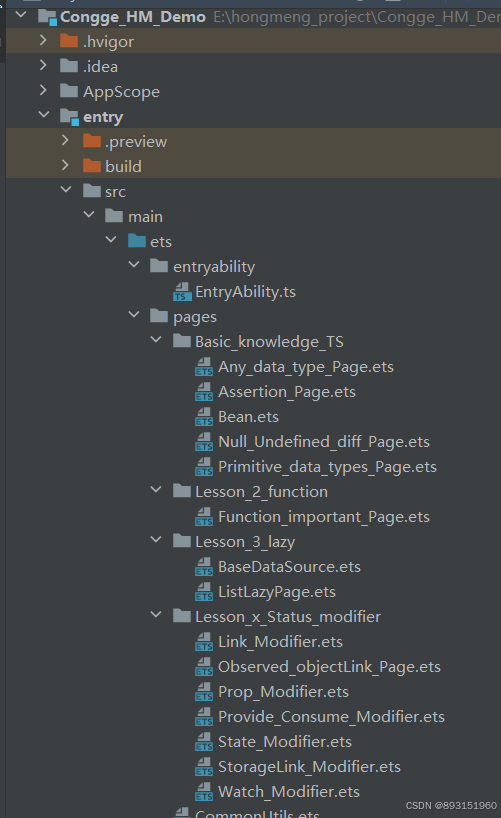The height and width of the screenshot is (818, 501).
Task: Expand the AppScope folder
Action: pyautogui.click(x=43, y=90)
